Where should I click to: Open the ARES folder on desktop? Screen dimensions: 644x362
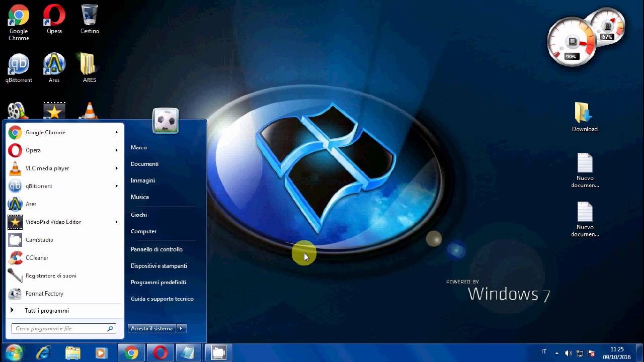(90, 68)
